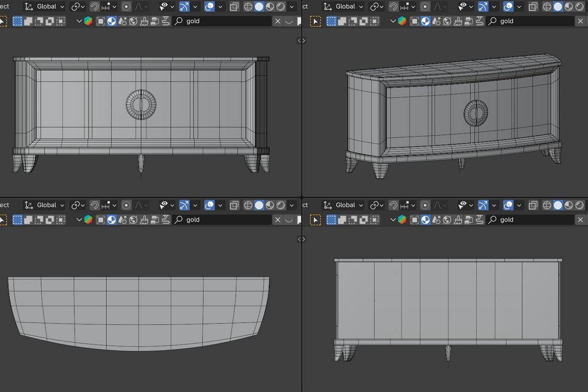Toggle X-ray mode in the top-left viewport
588x392 pixels.
pyautogui.click(x=234, y=7)
